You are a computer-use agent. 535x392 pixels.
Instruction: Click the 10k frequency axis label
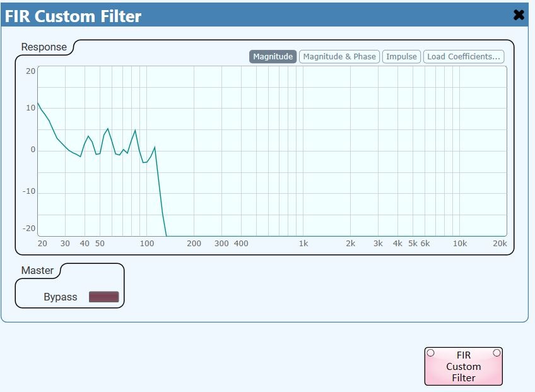(459, 244)
